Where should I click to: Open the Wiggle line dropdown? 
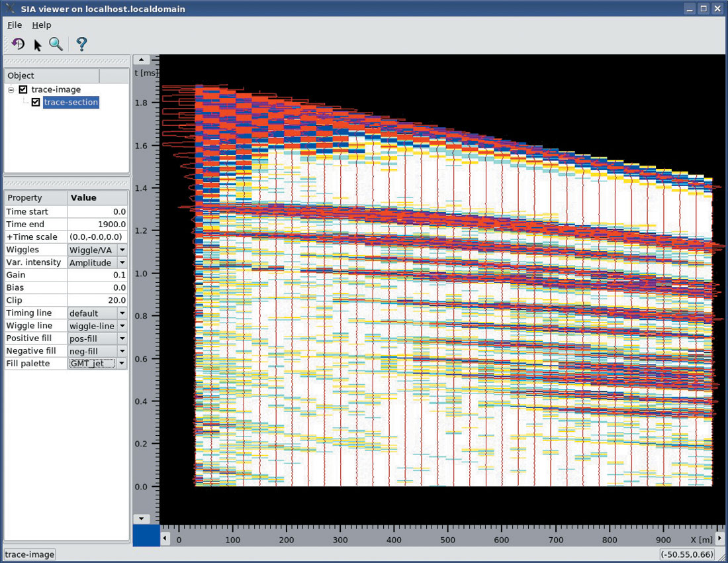(x=97, y=326)
